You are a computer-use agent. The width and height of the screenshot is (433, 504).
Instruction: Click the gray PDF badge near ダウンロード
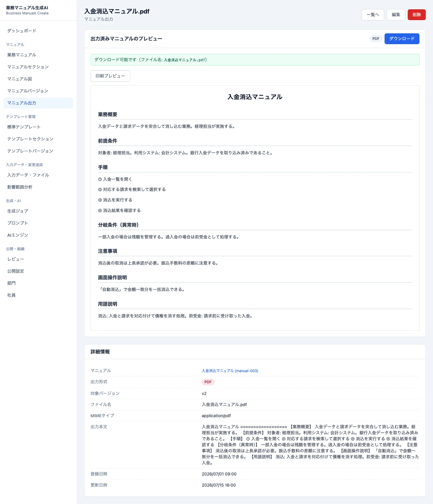(376, 39)
